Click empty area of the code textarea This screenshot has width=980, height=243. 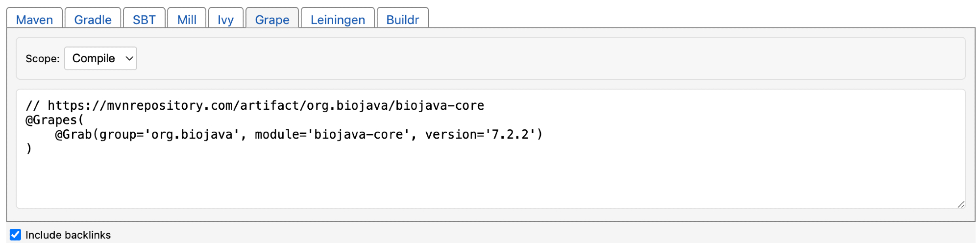(x=490, y=181)
